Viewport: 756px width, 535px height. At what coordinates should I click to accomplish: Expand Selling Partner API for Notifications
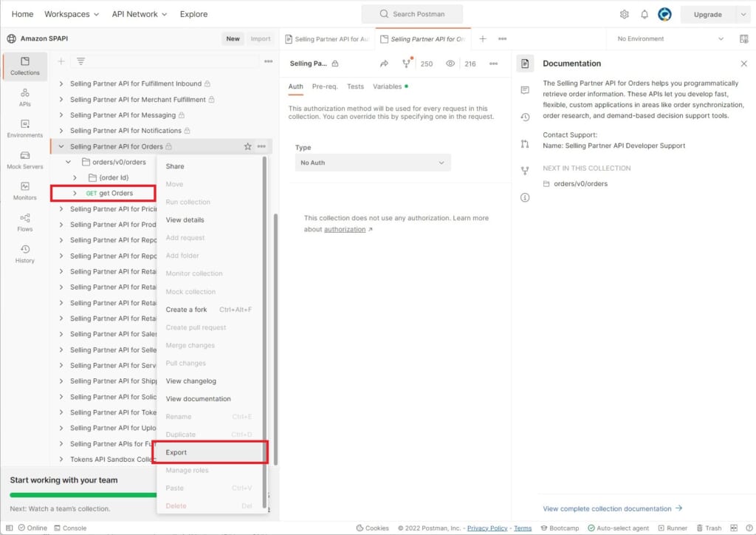(61, 130)
